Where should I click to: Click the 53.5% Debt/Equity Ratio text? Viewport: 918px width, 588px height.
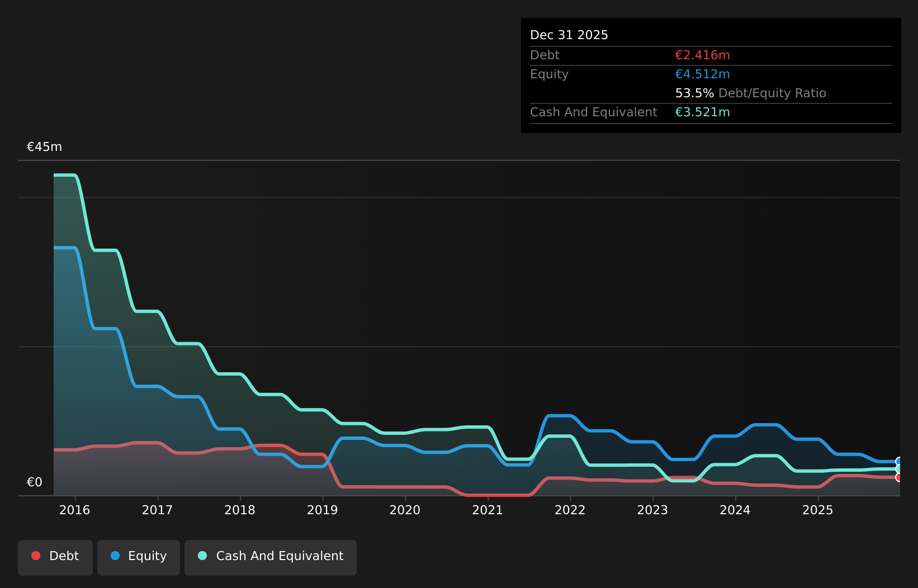[x=751, y=93]
